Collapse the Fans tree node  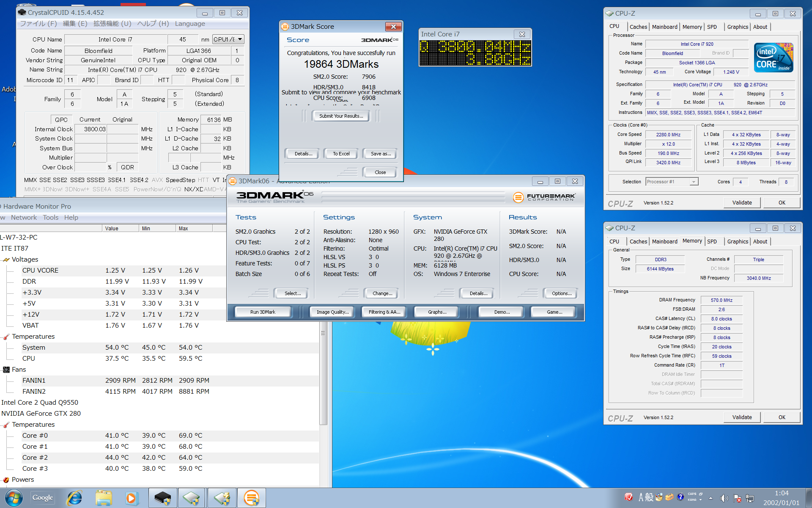(x=6, y=370)
